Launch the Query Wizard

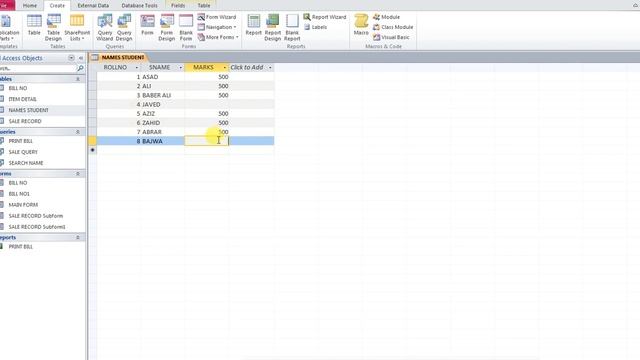(x=104, y=27)
